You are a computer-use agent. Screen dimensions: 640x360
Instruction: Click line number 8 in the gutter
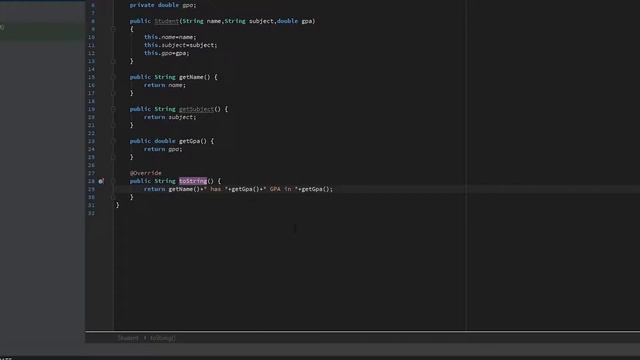pos(93,21)
